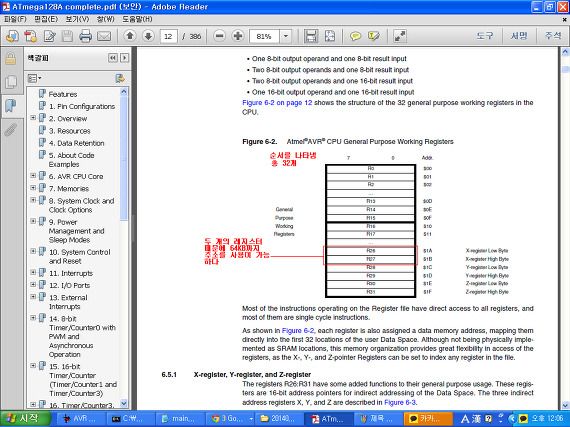Follow the 'Figure 6-3' link
Screen dimensions: 570x427
tap(400, 402)
